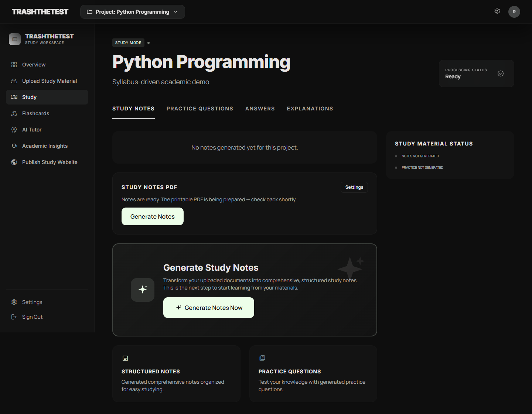Click the Generate Notes button
The width and height of the screenshot is (532, 414).
(153, 216)
